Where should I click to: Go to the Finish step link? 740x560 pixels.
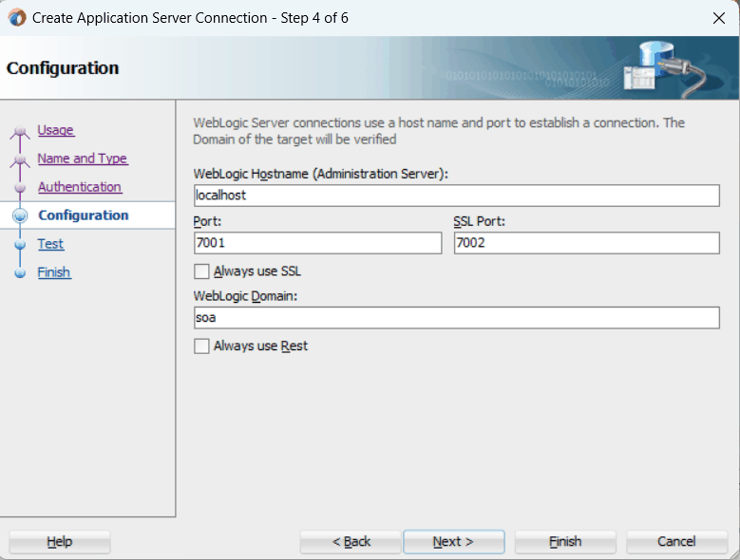[54, 272]
